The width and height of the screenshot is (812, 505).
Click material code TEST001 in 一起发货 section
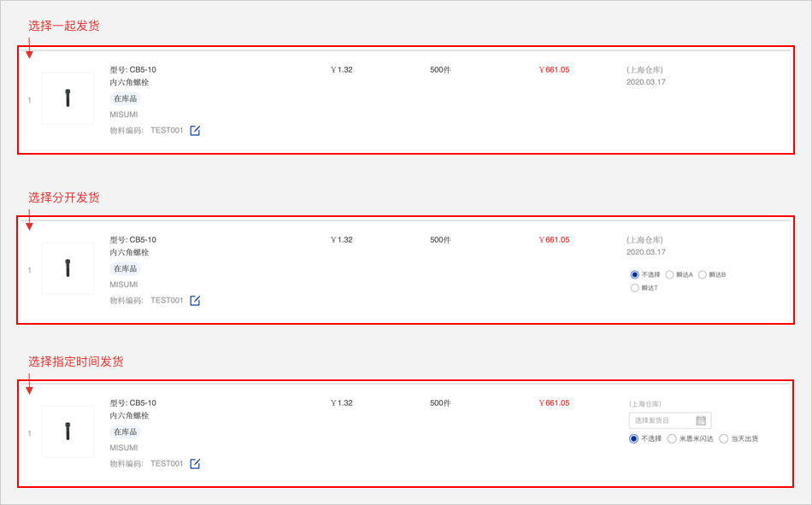pos(167,131)
